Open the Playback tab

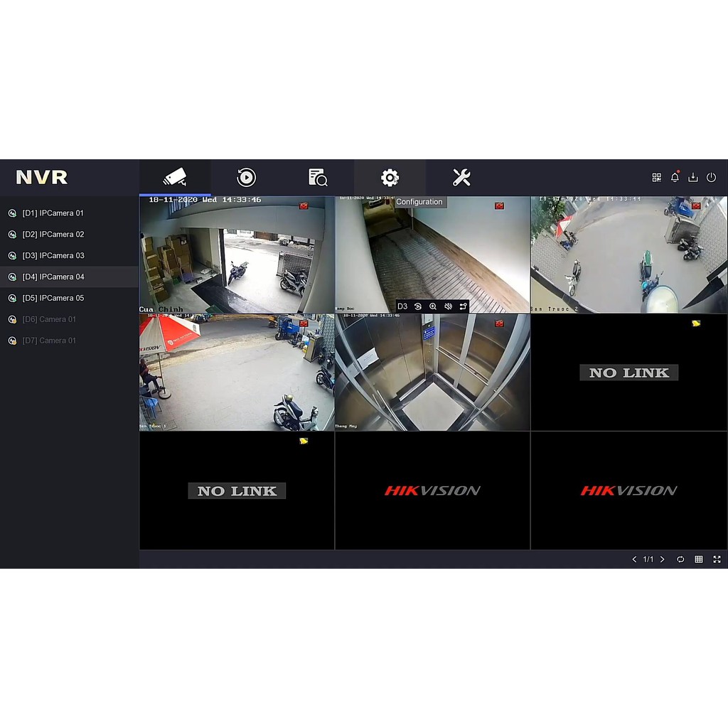pos(246,178)
